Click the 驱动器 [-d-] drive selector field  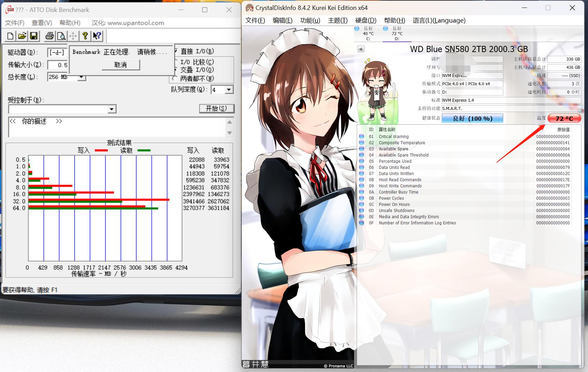click(57, 52)
